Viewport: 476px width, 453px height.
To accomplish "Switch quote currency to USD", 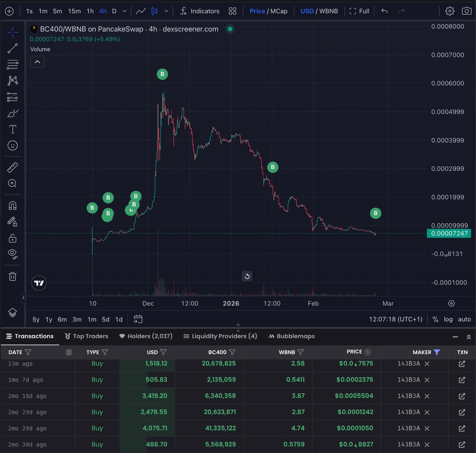I will pyautogui.click(x=307, y=11).
